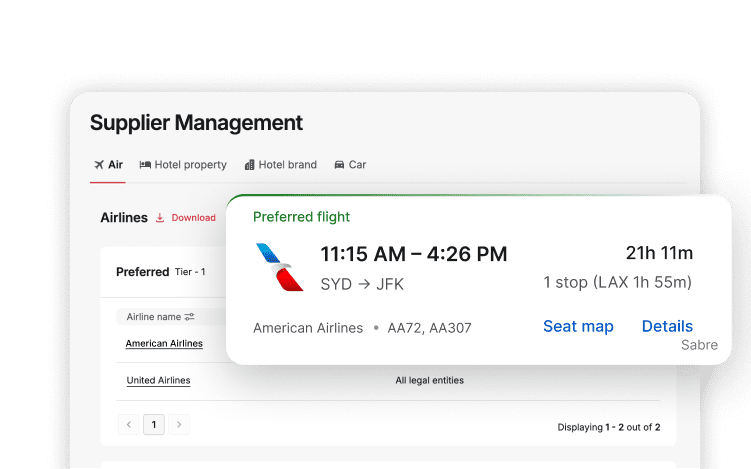Viewport: 751px width, 469px height.
Task: Go to next page with right chevron
Action: [178, 425]
